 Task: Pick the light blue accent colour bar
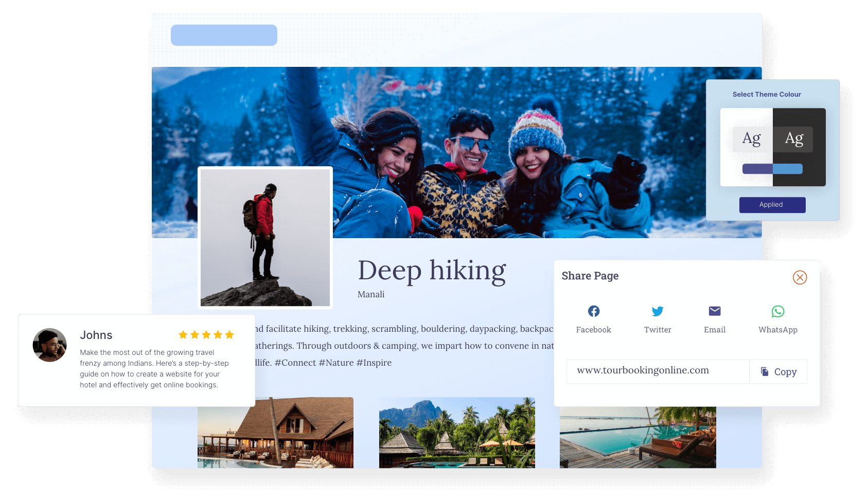point(788,169)
